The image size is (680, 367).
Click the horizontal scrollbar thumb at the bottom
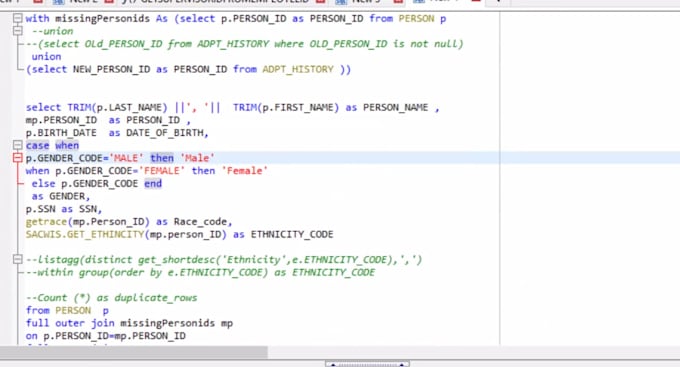(x=134, y=352)
